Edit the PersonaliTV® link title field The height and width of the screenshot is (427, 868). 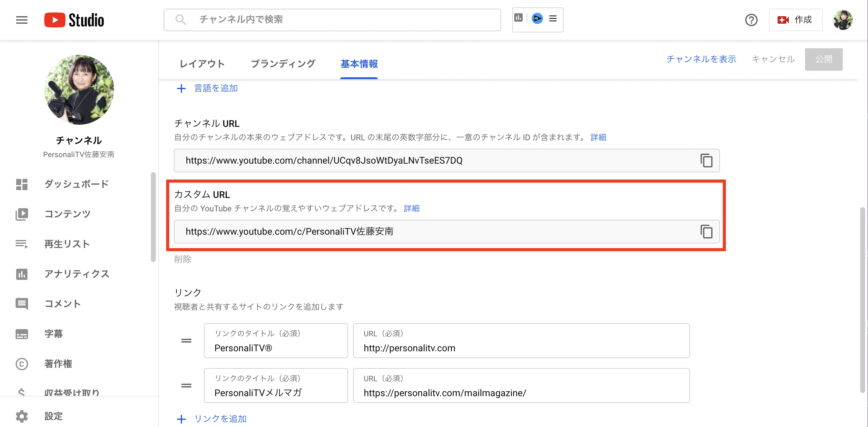276,341
